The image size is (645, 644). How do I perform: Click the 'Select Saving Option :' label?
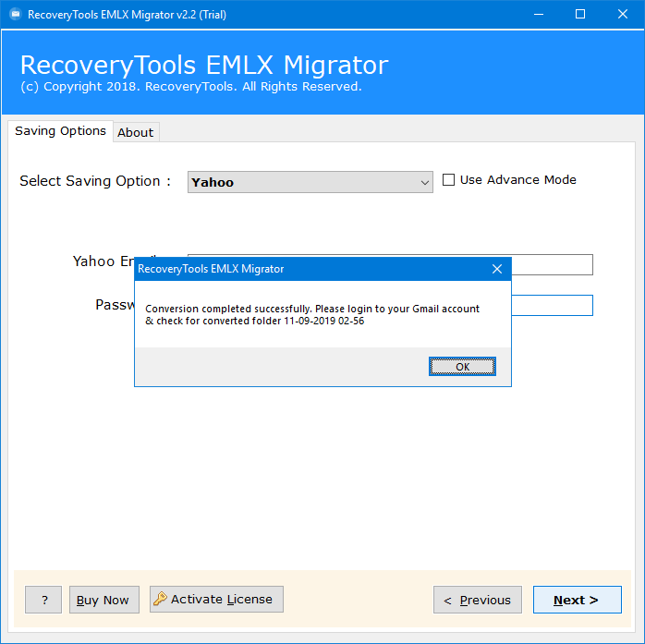(x=95, y=181)
